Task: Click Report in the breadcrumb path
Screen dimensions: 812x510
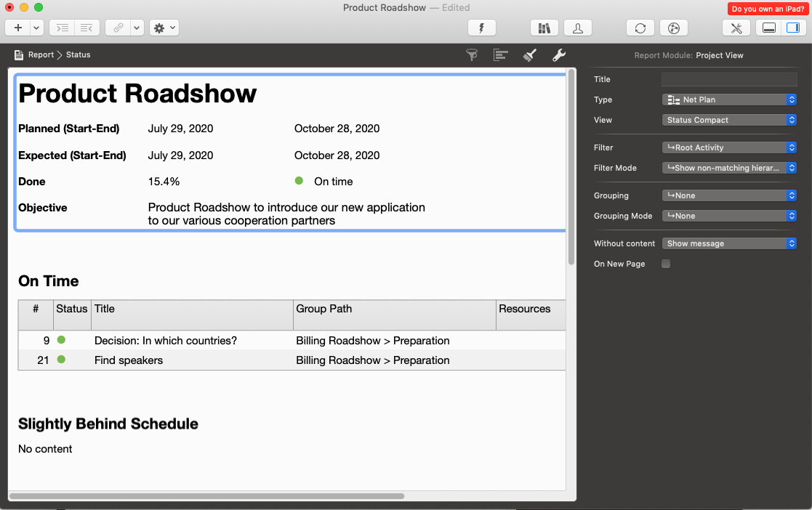Action: point(41,55)
